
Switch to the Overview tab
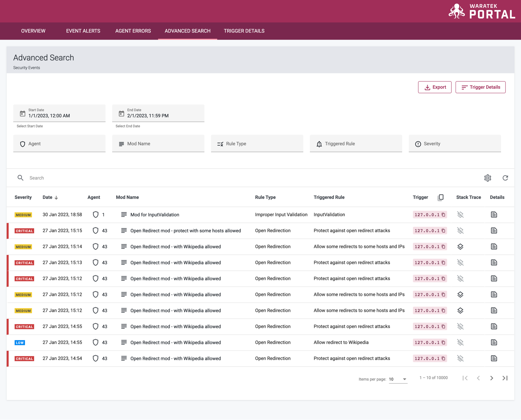click(33, 31)
